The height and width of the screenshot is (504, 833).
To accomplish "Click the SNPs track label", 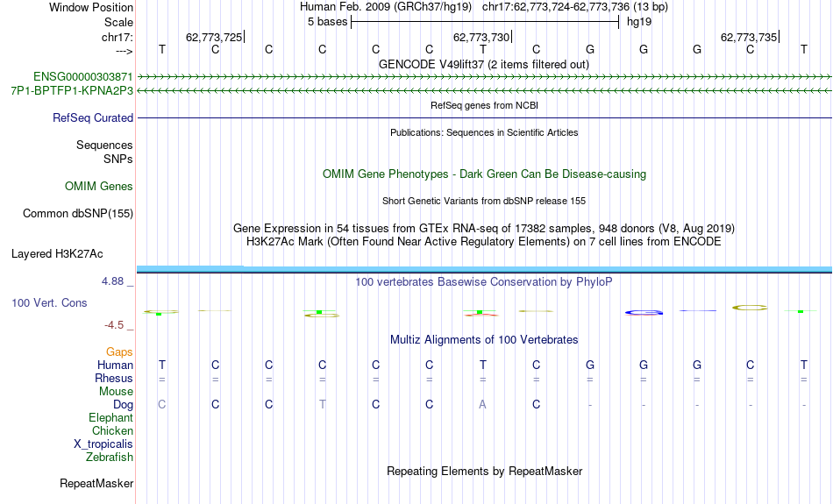I will 118,159.
